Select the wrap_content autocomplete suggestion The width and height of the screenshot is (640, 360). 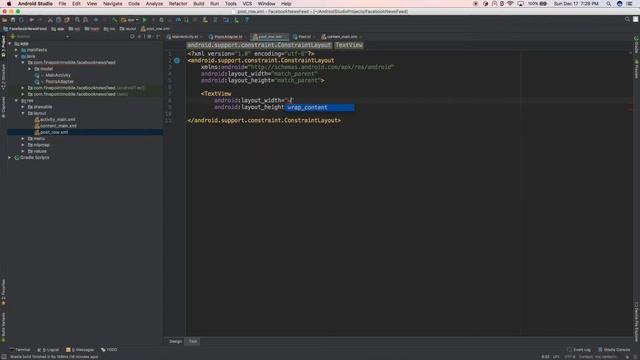point(320,107)
